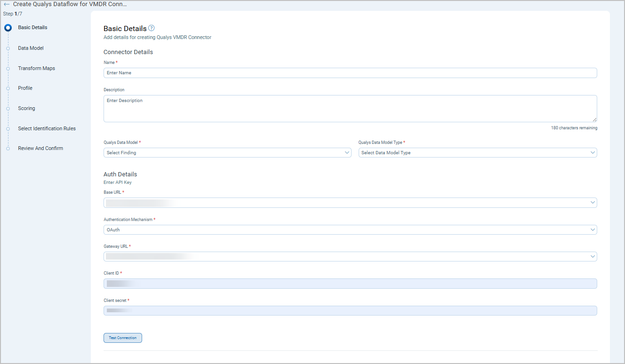This screenshot has height=364, width=625.
Task: Go to the Transform Maps step
Action: 36,68
